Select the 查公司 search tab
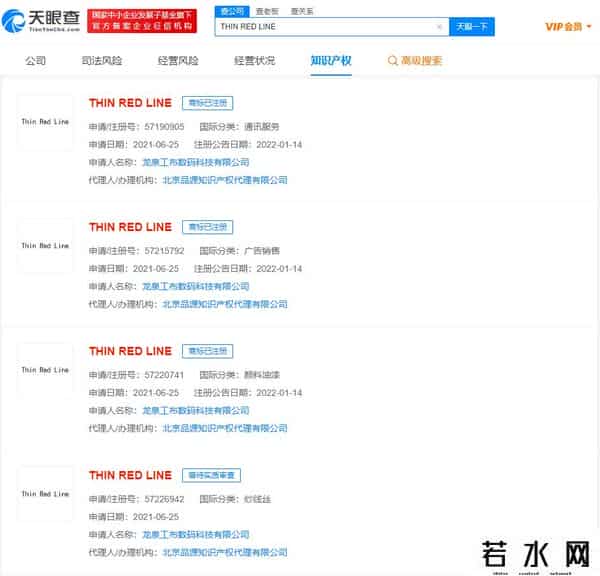The image size is (600, 576). tap(232, 11)
